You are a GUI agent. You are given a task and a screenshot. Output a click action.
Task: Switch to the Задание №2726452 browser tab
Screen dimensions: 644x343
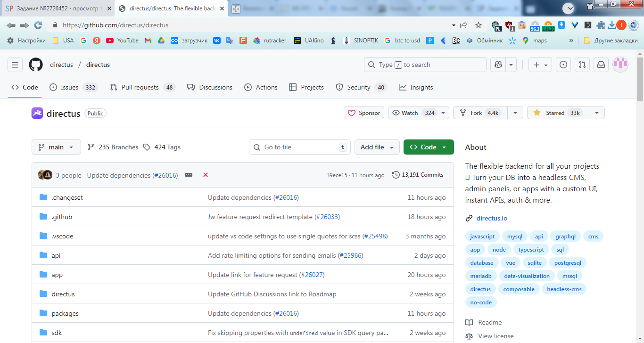pos(57,8)
